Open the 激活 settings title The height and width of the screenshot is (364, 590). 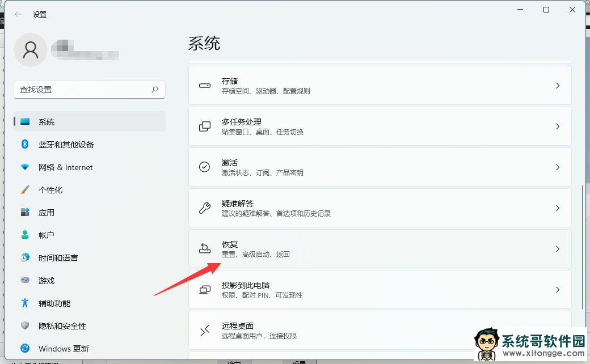point(230,163)
